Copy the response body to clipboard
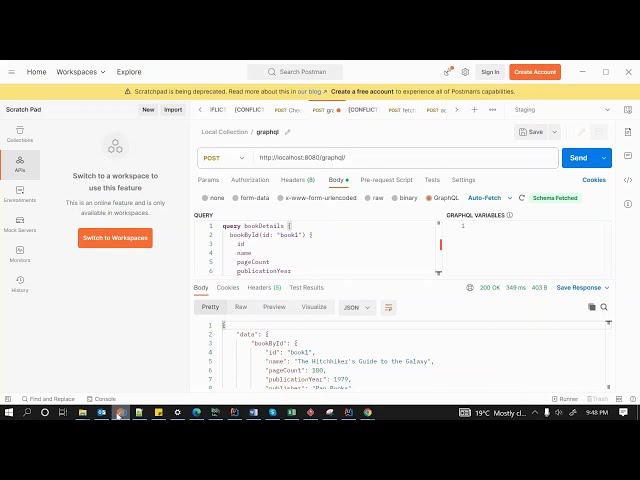640x480 pixels. (591, 307)
